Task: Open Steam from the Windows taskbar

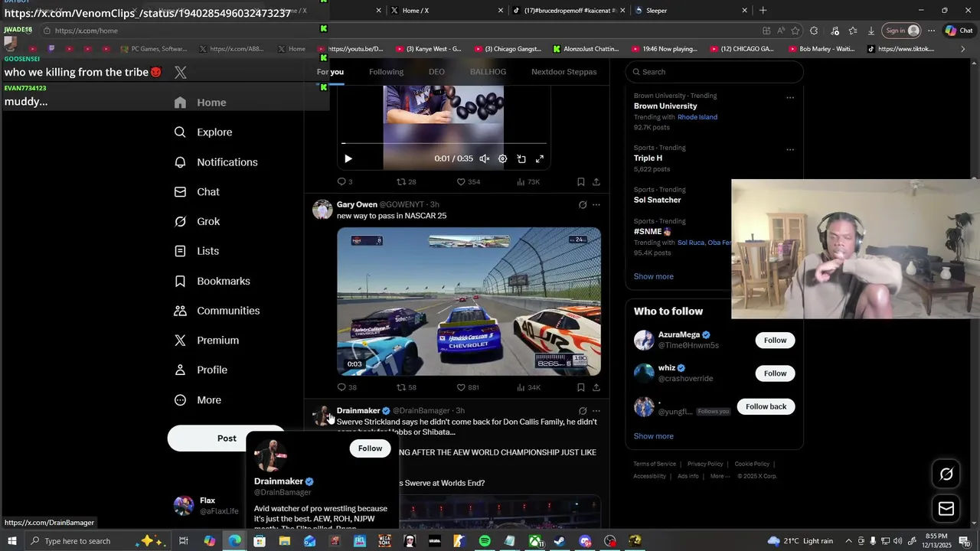Action: (x=560, y=541)
